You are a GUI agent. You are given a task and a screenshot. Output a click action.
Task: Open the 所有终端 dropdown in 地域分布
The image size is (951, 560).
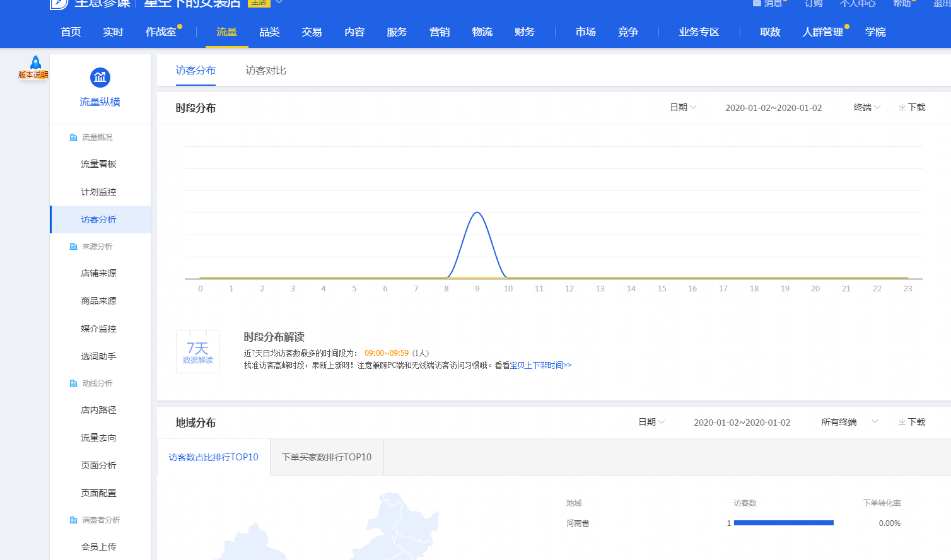pyautogui.click(x=849, y=422)
